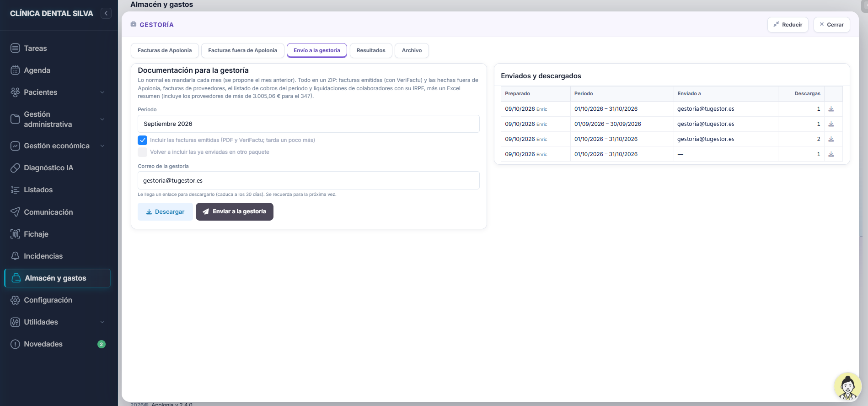Click the Descargar button
868x406 pixels.
click(x=165, y=211)
